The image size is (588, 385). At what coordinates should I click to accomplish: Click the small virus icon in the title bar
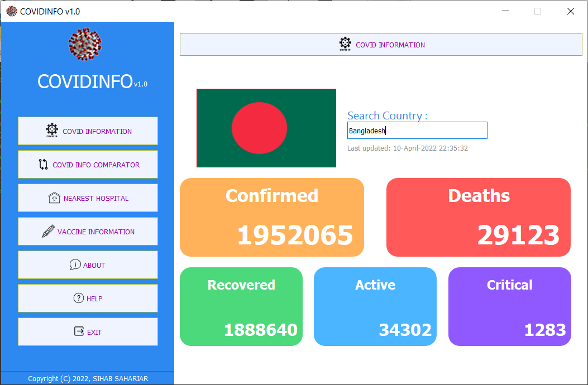pos(12,11)
